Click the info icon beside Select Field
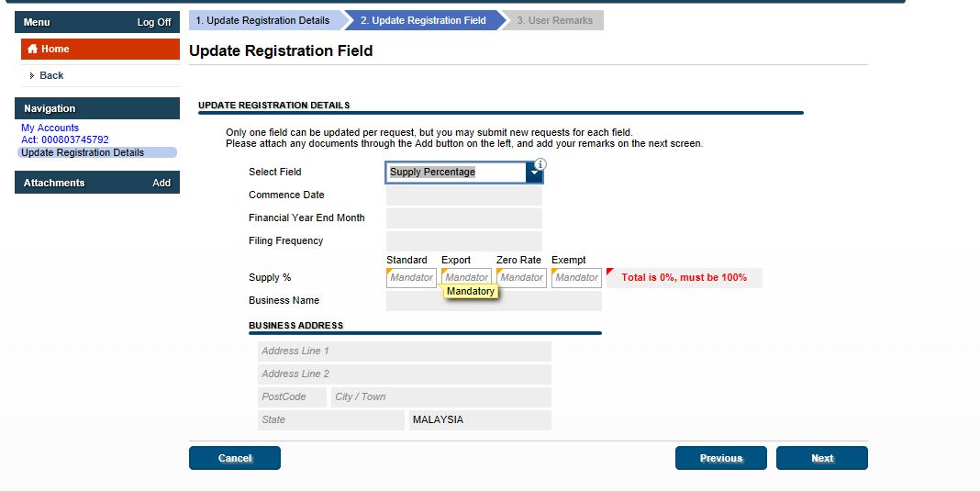This screenshot has height=491, width=980. point(540,164)
